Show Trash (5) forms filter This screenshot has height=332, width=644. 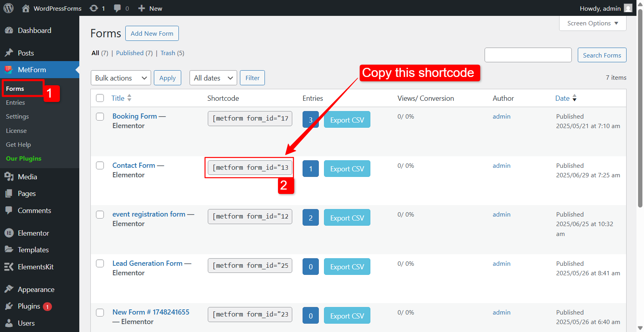tap(172, 53)
